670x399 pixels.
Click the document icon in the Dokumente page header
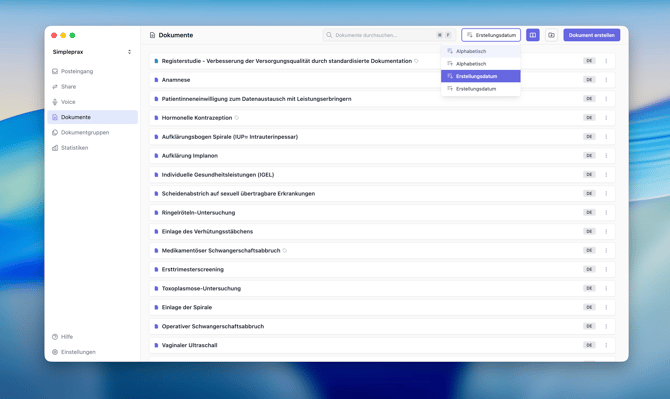(152, 35)
